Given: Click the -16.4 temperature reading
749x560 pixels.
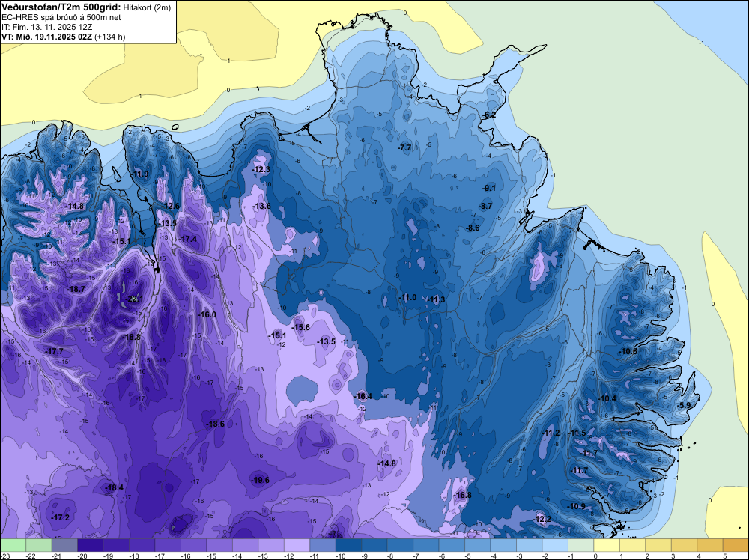Looking at the screenshot, I should (363, 396).
